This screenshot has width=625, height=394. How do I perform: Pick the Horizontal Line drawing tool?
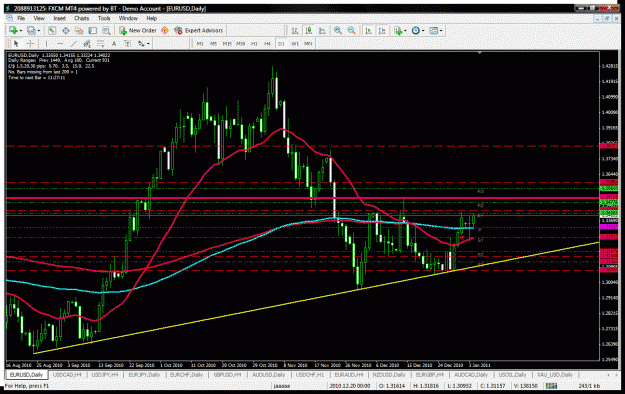coord(60,43)
